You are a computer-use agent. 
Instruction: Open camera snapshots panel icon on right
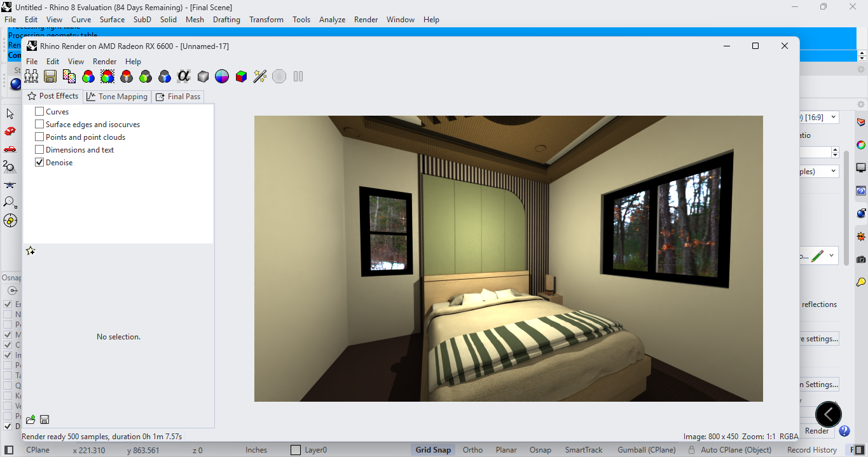pyautogui.click(x=861, y=259)
